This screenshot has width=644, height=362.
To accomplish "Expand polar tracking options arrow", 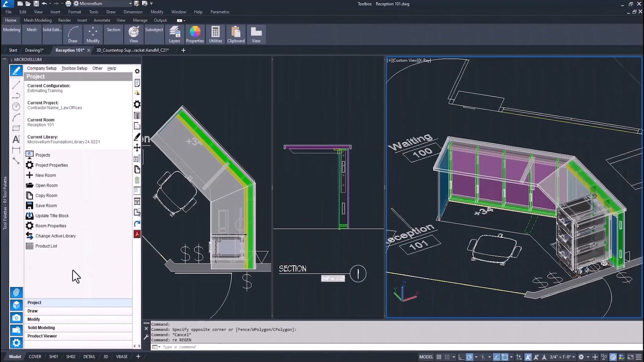I will [x=476, y=357].
